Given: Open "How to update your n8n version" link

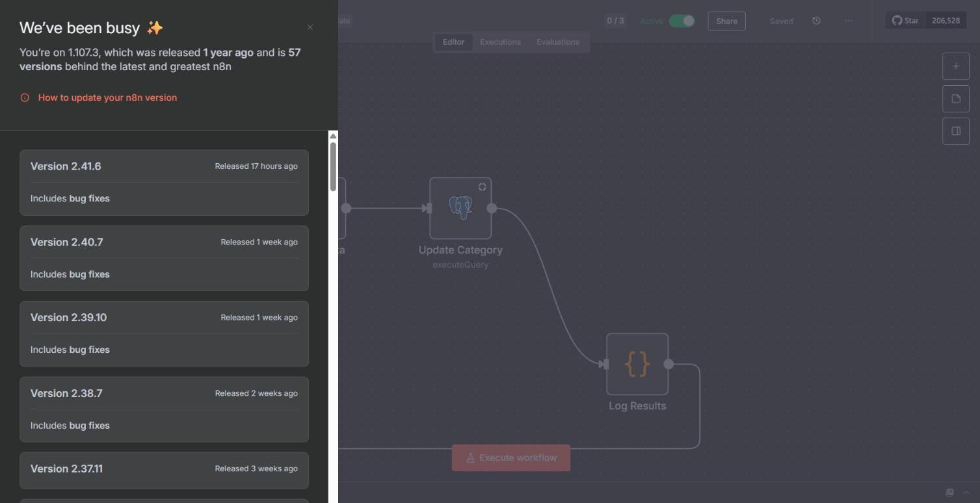Looking at the screenshot, I should click(x=107, y=97).
